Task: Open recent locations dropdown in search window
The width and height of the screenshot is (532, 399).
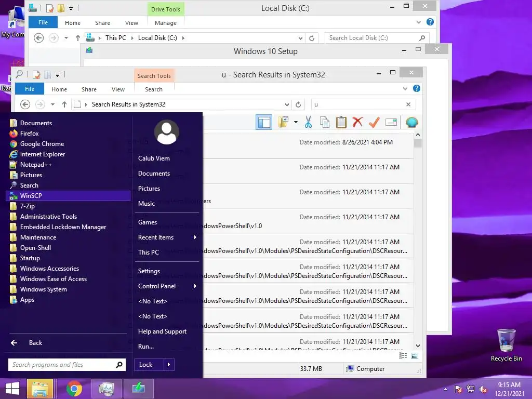Action: coord(52,104)
